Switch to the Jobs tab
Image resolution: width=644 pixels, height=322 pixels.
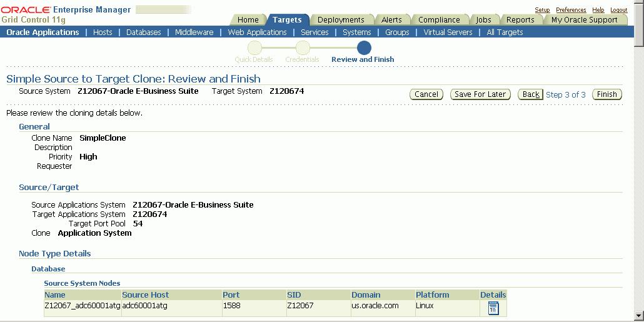tap(483, 20)
